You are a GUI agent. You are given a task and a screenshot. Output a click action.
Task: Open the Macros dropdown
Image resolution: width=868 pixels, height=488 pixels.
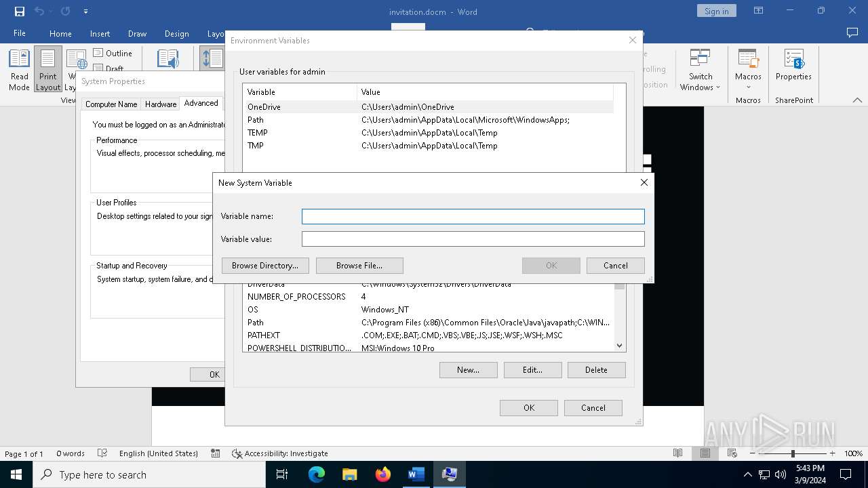click(748, 70)
